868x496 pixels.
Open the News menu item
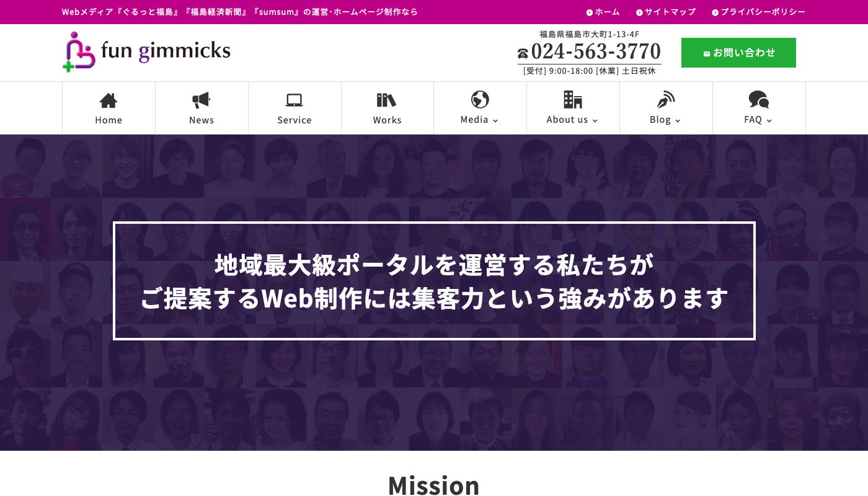pos(201,120)
